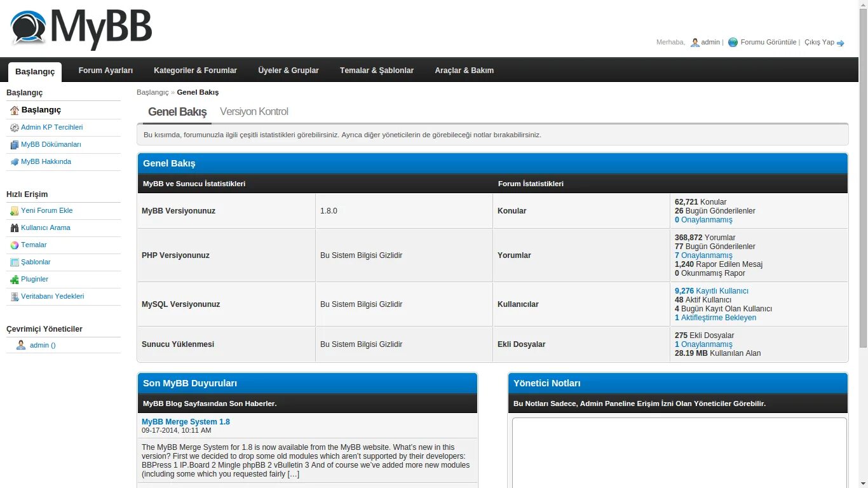Click inside the Yönetici Notları text area
Image resolution: width=868 pixels, height=488 pixels.
coord(679,452)
